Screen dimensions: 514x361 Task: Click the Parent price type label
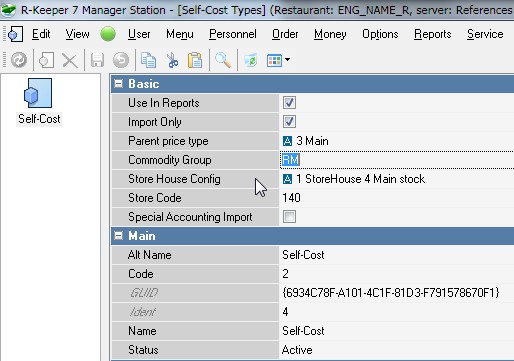(168, 141)
